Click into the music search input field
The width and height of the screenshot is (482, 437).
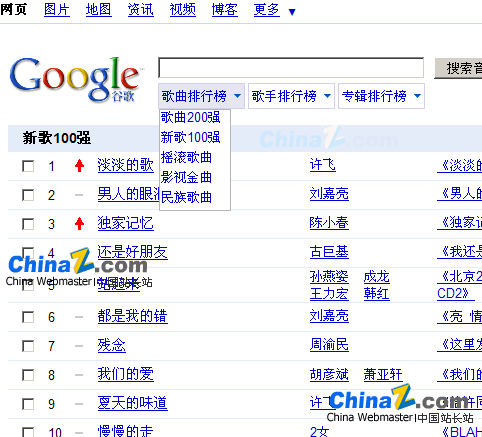291,68
